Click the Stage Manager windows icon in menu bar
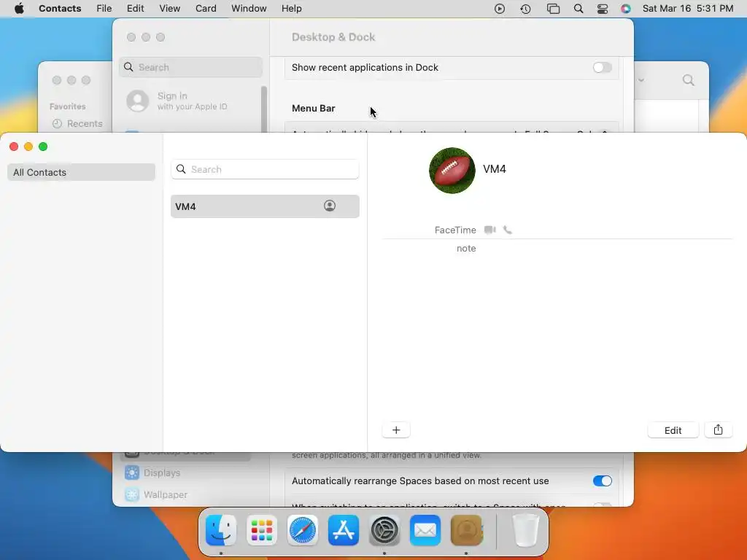This screenshot has width=747, height=560. tap(553, 9)
